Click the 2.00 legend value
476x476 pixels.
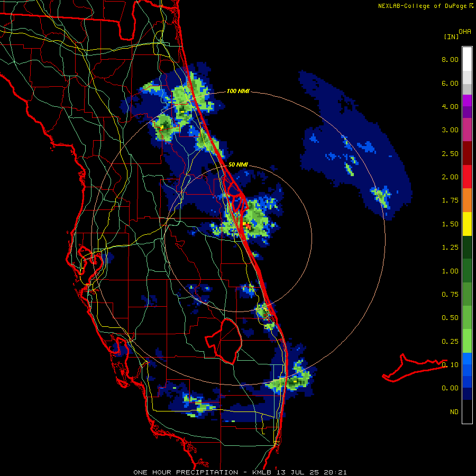(450, 177)
